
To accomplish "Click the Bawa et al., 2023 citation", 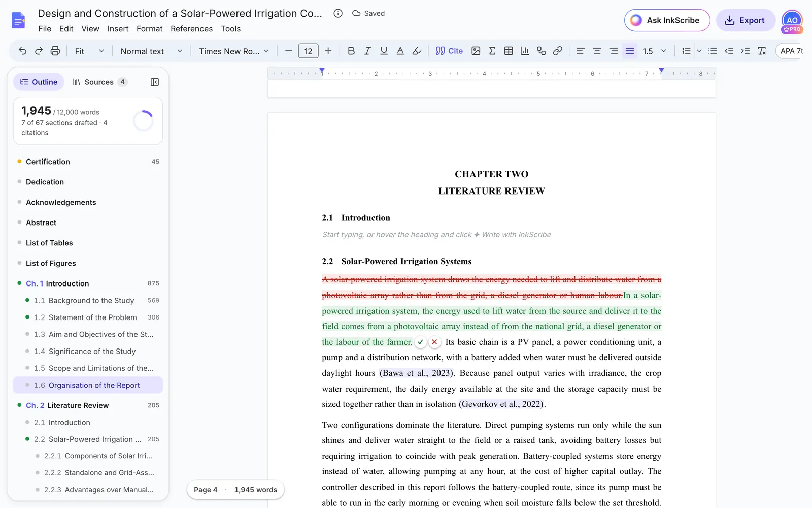I will click(416, 373).
